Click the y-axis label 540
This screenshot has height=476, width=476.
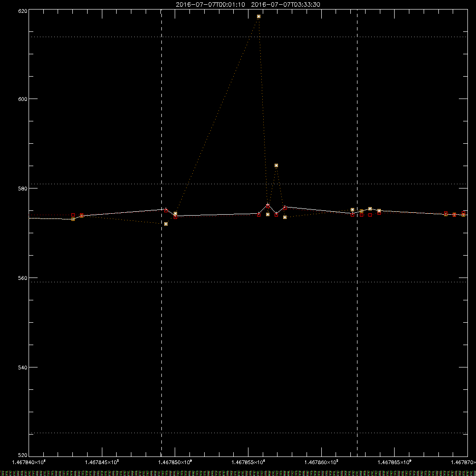click(23, 367)
